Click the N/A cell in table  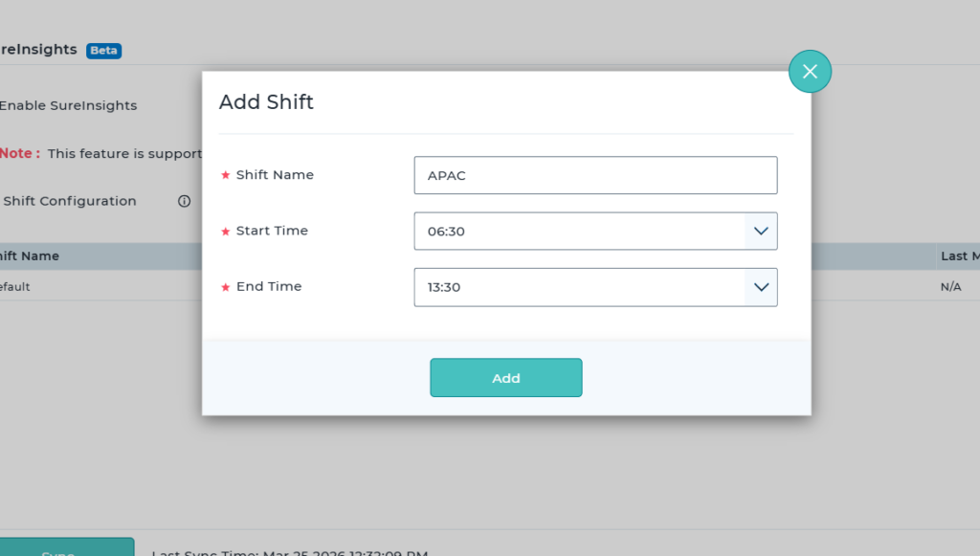click(x=950, y=286)
